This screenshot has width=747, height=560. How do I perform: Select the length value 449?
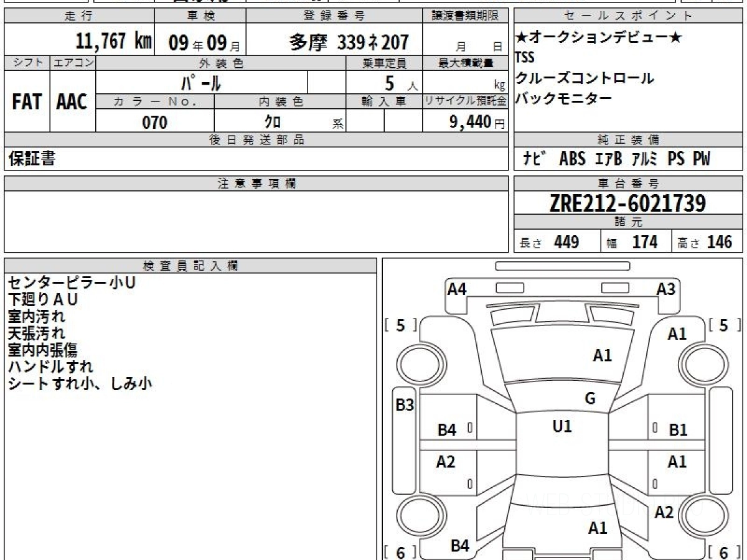pyautogui.click(x=566, y=242)
